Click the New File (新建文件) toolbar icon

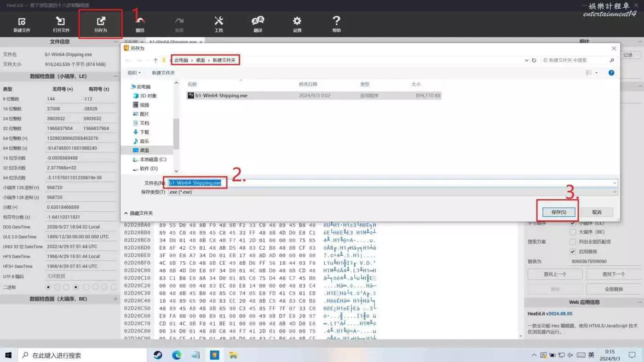click(22, 24)
